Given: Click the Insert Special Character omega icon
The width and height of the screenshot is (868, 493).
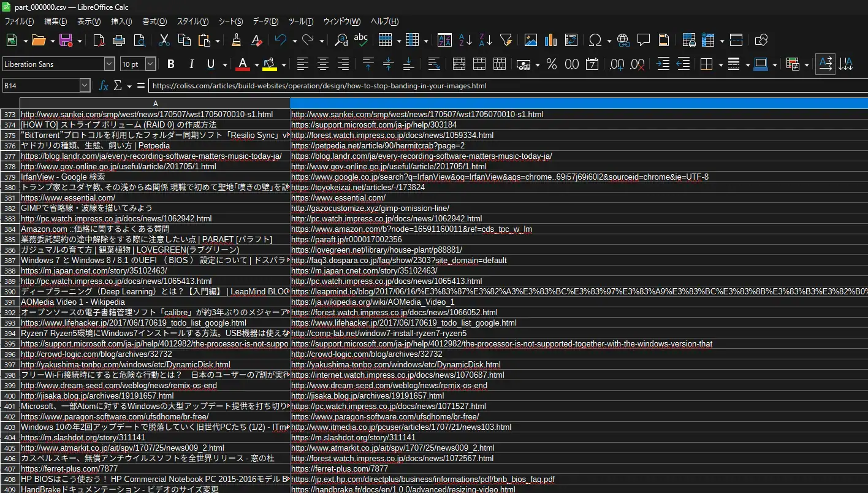Looking at the screenshot, I should [595, 40].
